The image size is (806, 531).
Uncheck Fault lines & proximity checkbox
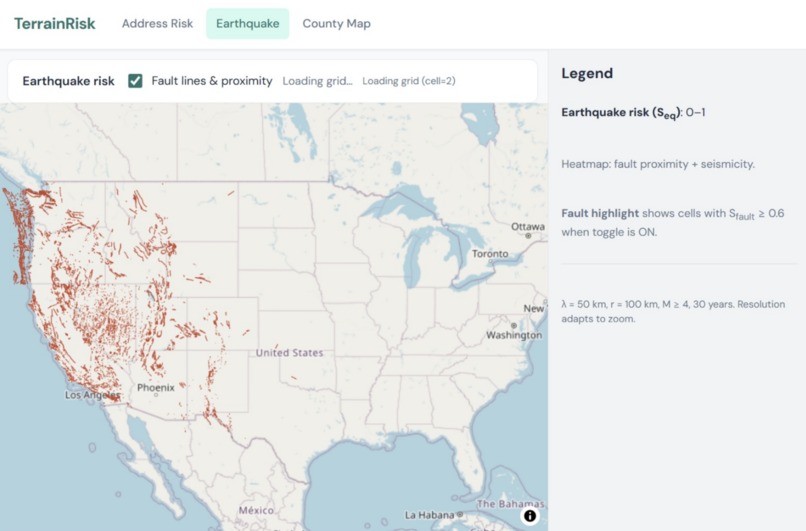pyautogui.click(x=135, y=81)
